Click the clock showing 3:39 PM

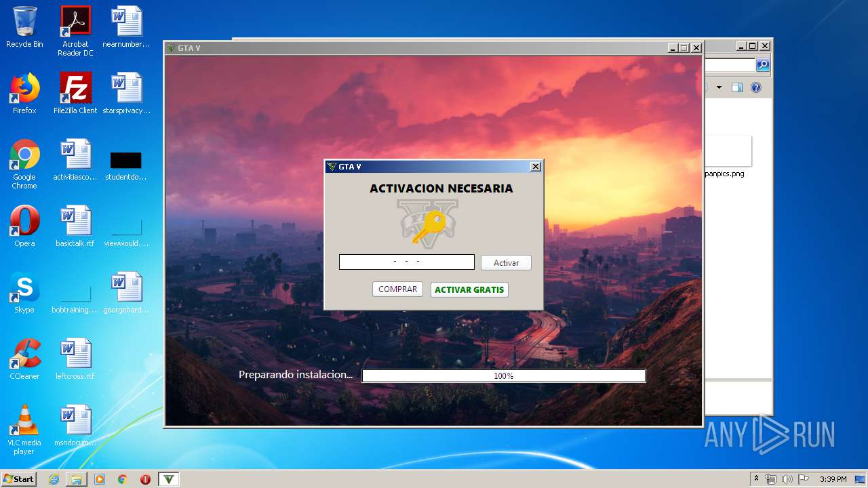[x=833, y=479]
